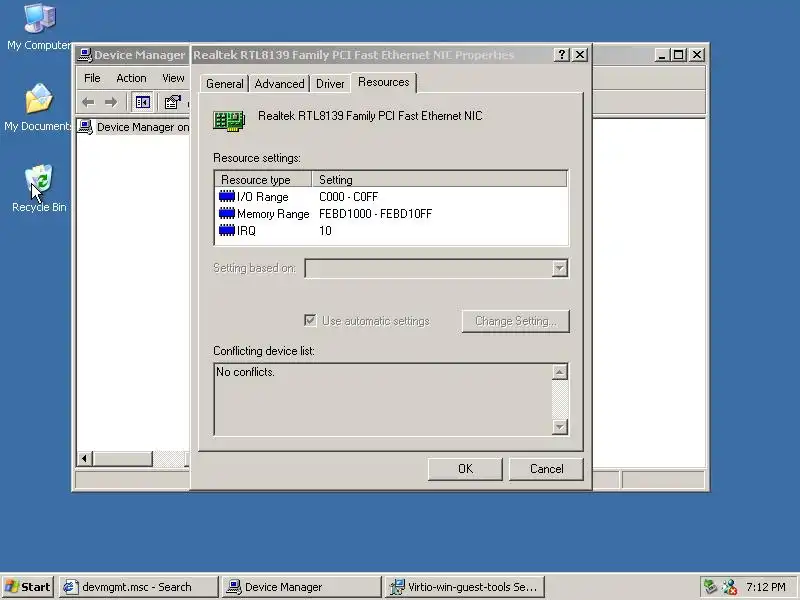Click left scroll arrow in Device Manager tree

click(85, 459)
